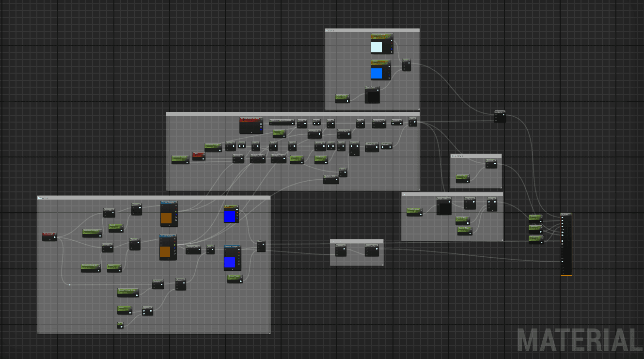Select the blue-preview node with the green header
This screenshot has width=644, height=359.
pyautogui.click(x=232, y=214)
